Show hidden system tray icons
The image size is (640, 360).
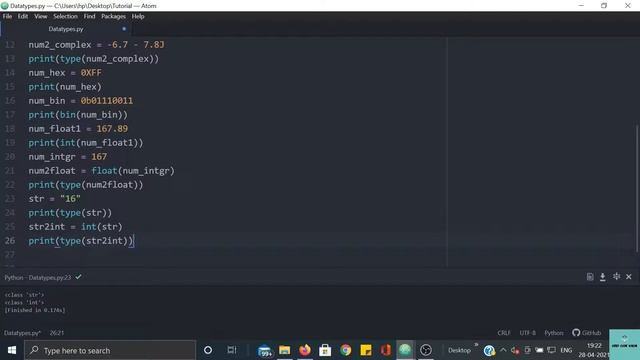tap(503, 350)
